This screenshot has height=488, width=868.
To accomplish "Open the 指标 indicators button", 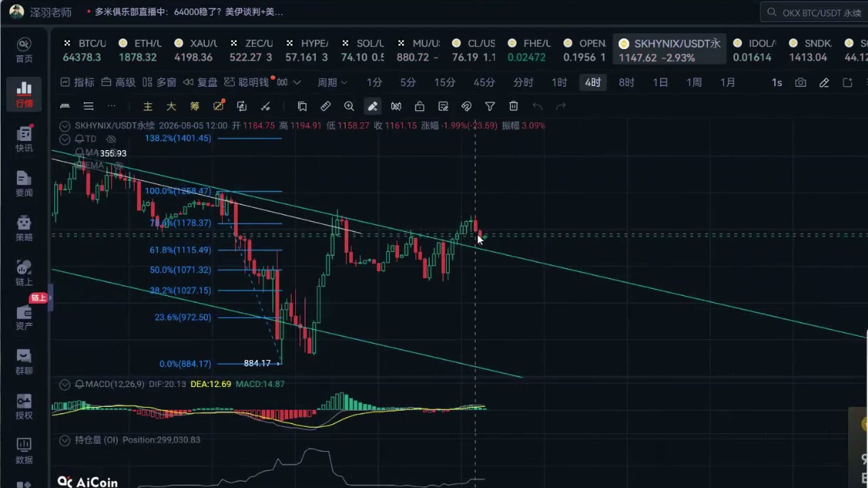I will 78,83.
